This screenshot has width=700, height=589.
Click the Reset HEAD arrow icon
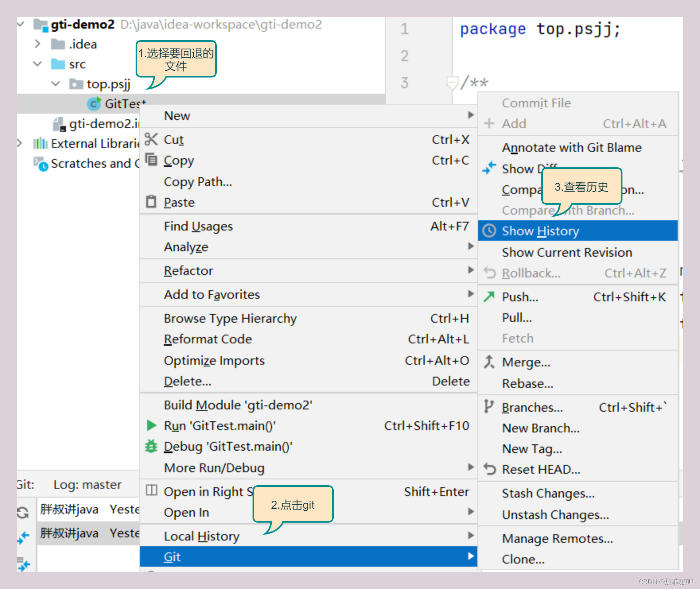pos(490,469)
